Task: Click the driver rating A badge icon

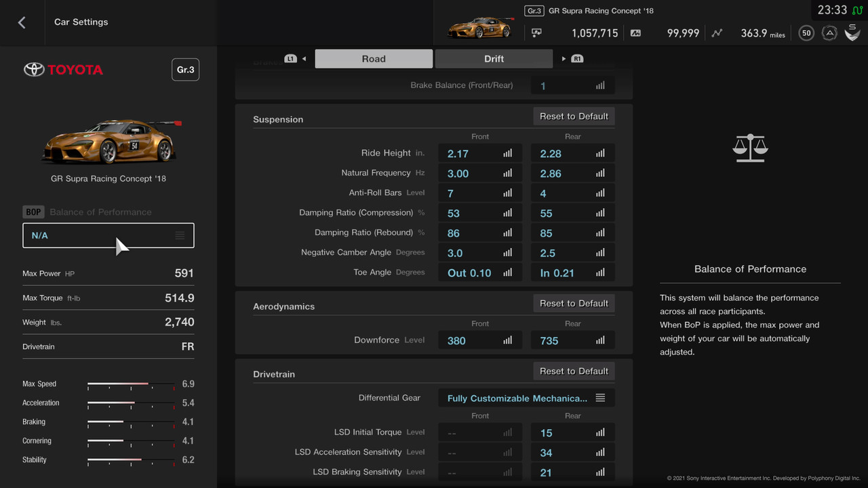Action: pos(829,33)
